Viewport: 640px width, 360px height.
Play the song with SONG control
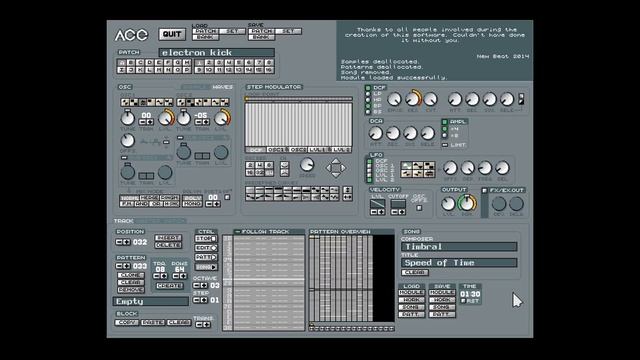click(x=206, y=267)
